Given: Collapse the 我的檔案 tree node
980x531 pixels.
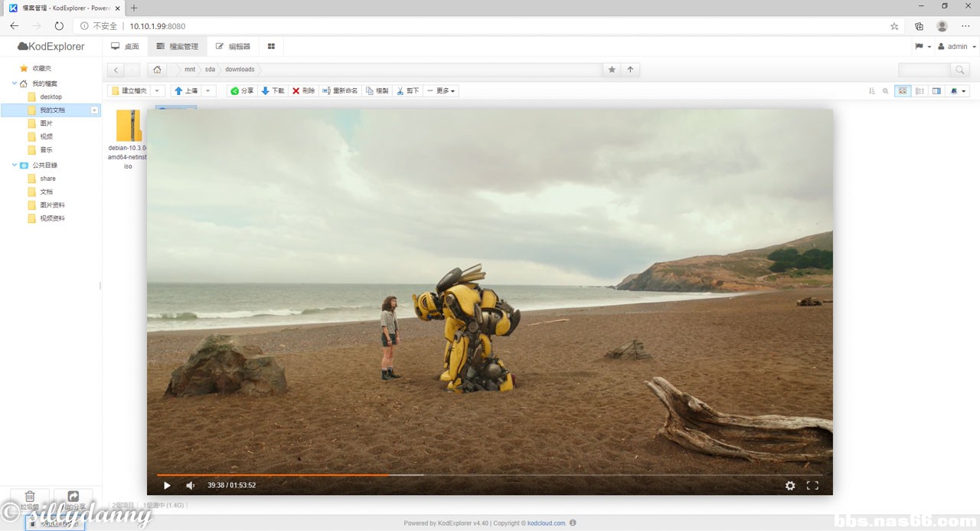Looking at the screenshot, I should tap(15, 83).
